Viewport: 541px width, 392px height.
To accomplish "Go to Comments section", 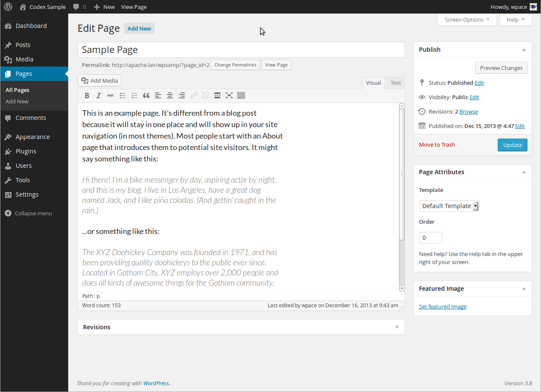I will click(x=34, y=118).
